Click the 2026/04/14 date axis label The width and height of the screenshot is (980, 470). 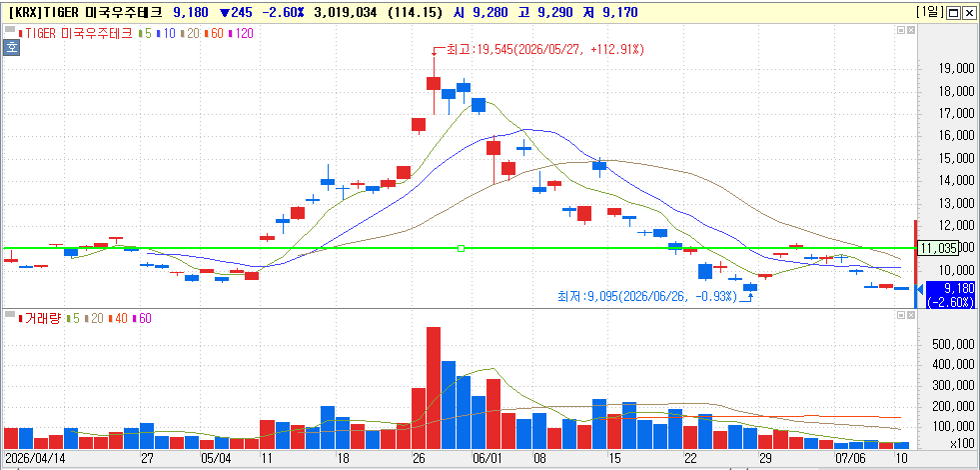35,458
